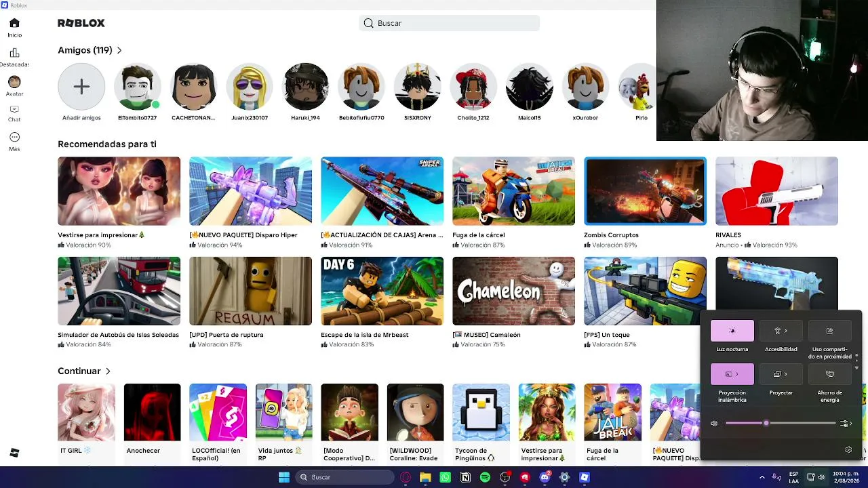
Task: Open friend CACHETONAN's avatar
Action: pos(193,87)
